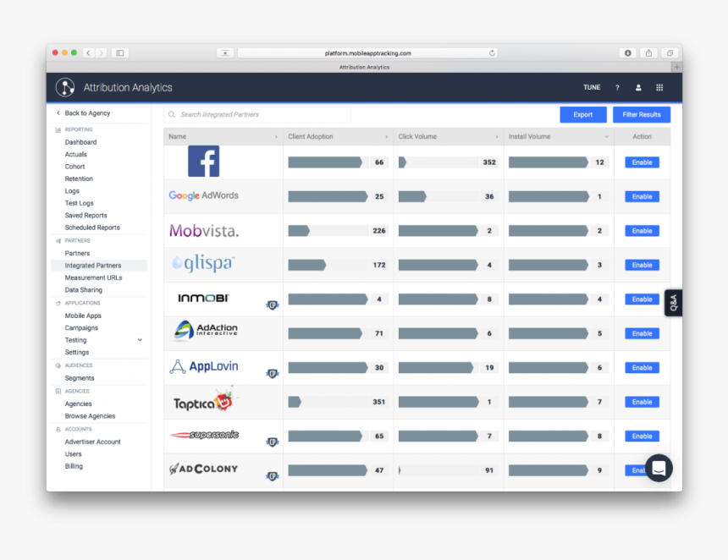The image size is (728, 560).
Task: Enable the Mobvista partner
Action: click(643, 231)
